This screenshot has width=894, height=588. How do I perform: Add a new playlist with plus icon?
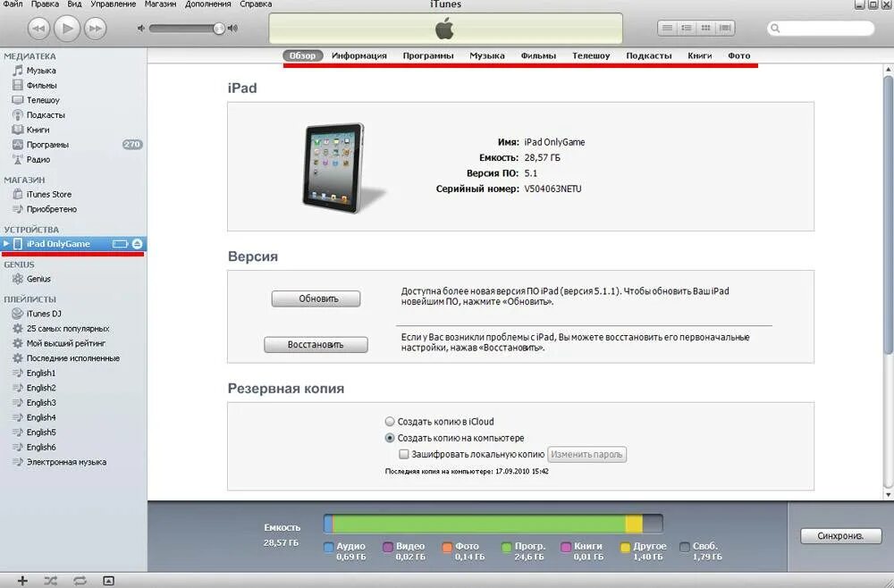coord(22,581)
